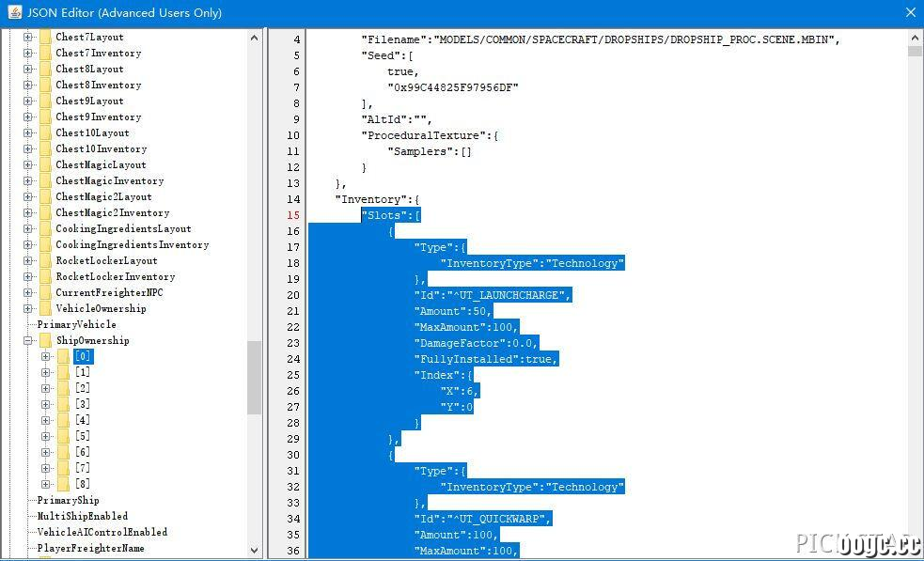This screenshot has width=924, height=561.
Task: Expand the Chest8Inventory tree node
Action: point(27,85)
